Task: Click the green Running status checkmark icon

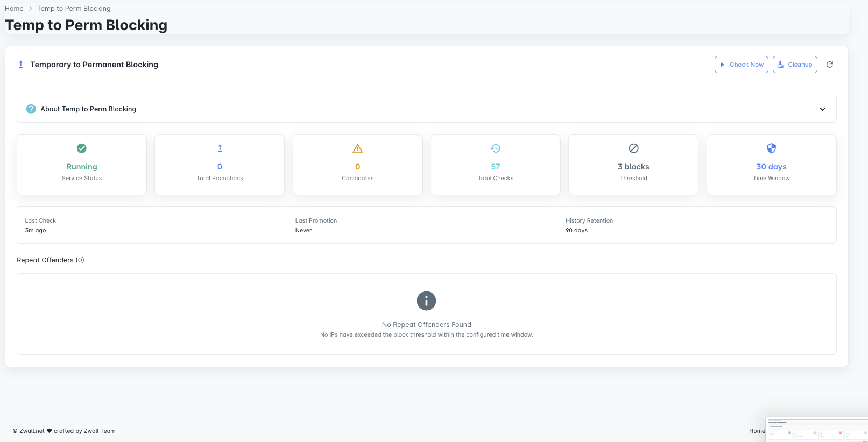Action: 82,148
